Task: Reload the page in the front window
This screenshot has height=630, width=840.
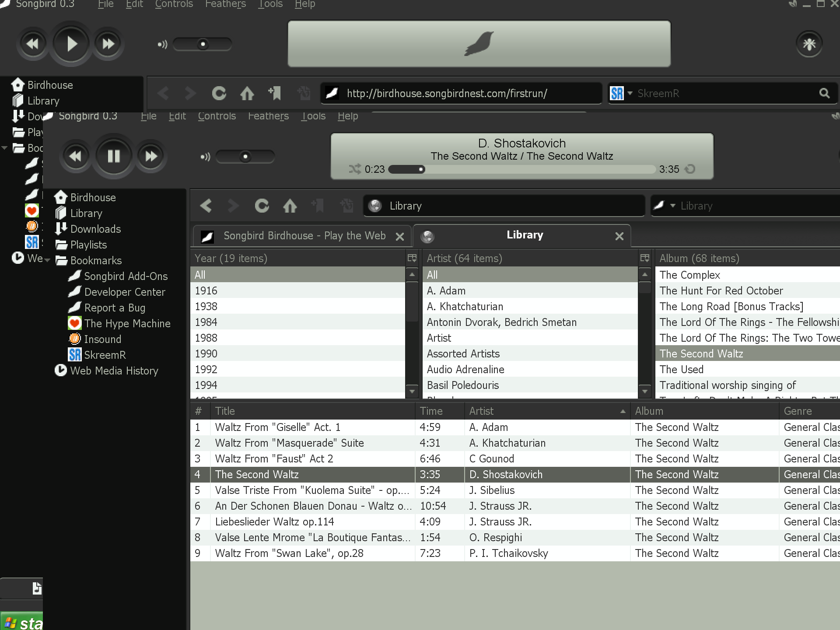Action: 262,206
